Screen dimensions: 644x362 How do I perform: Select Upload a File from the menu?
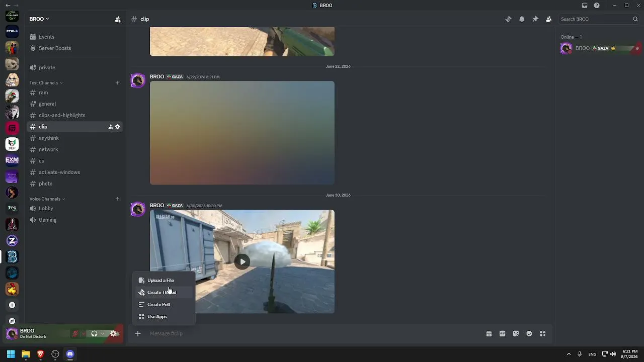[x=164, y=281]
